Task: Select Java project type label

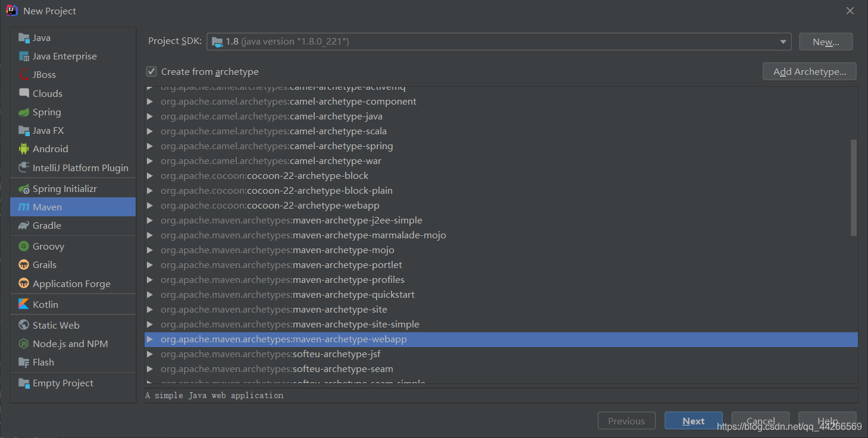Action: click(x=42, y=37)
